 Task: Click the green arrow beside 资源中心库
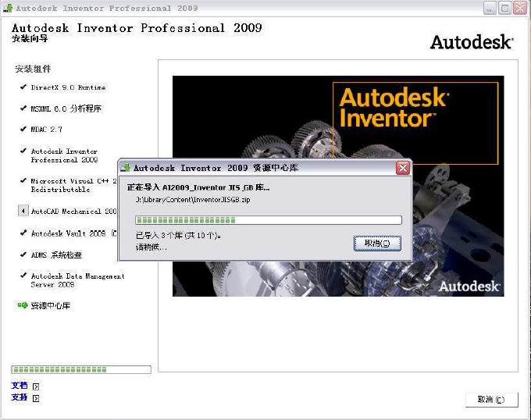tap(23, 305)
